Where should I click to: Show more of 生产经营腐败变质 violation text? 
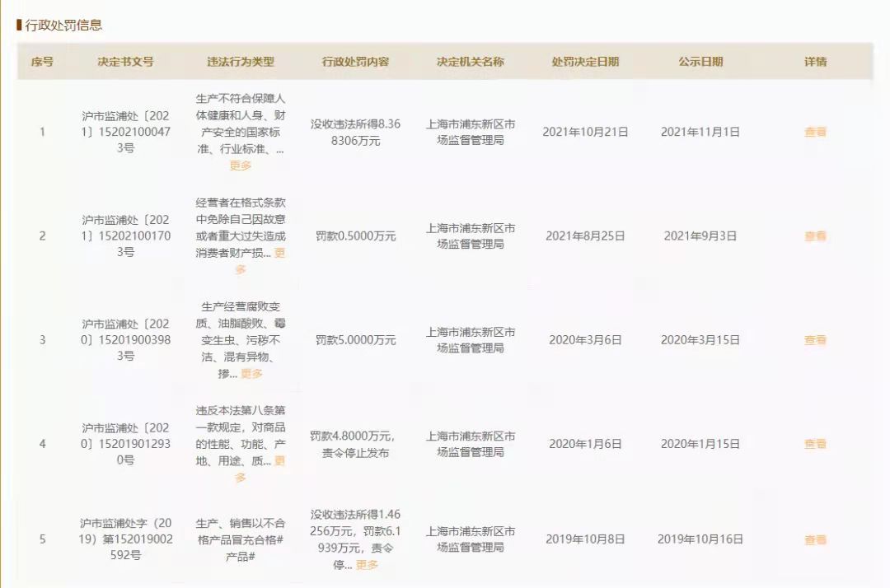point(251,374)
